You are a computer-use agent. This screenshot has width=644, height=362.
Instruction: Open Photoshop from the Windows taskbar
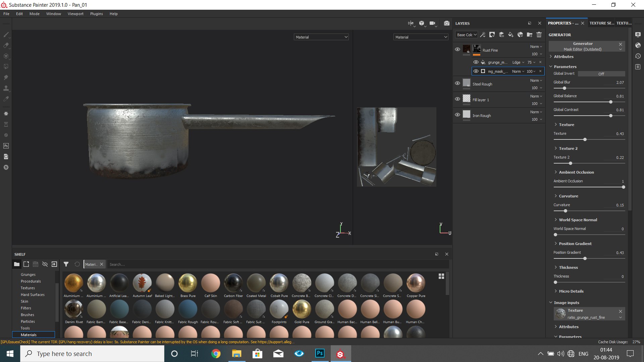point(320,354)
